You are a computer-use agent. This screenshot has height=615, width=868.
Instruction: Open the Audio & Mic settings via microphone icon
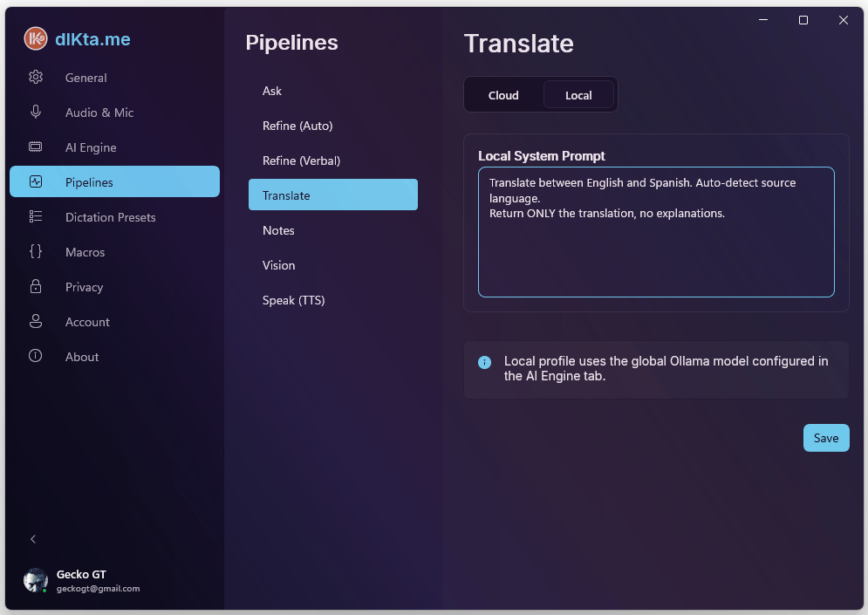click(x=36, y=112)
